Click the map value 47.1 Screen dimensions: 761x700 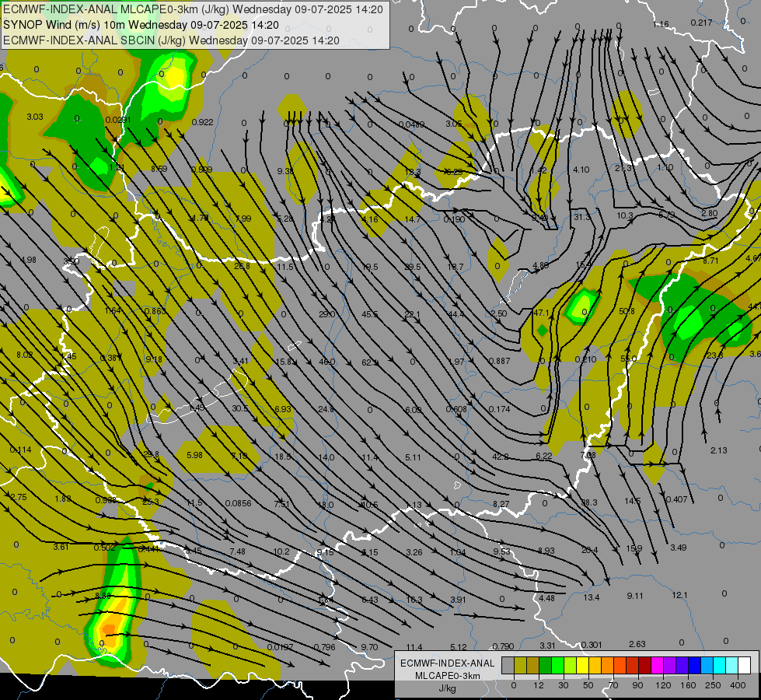coord(541,313)
